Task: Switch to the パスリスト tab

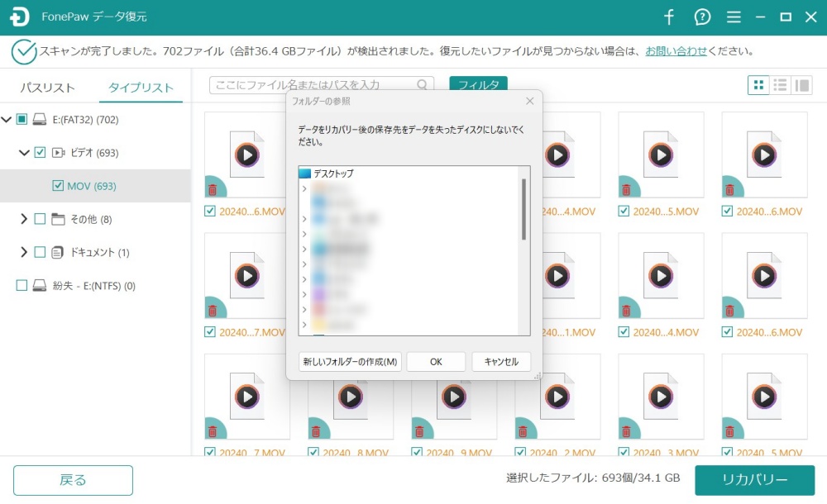Action: tap(47, 88)
